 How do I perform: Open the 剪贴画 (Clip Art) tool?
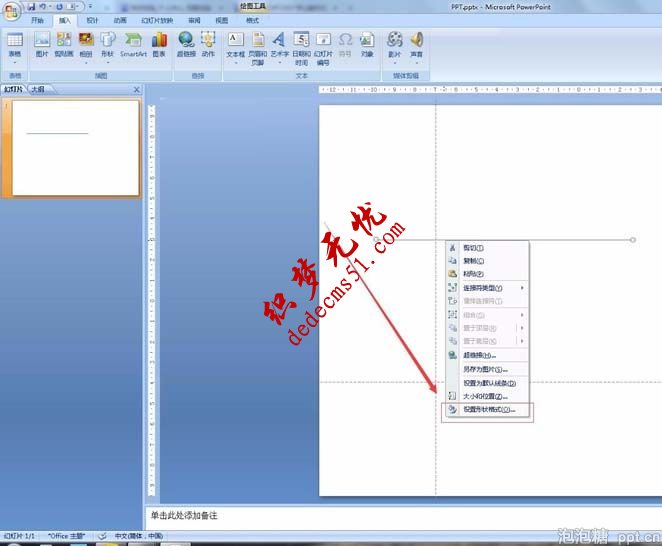point(64,44)
